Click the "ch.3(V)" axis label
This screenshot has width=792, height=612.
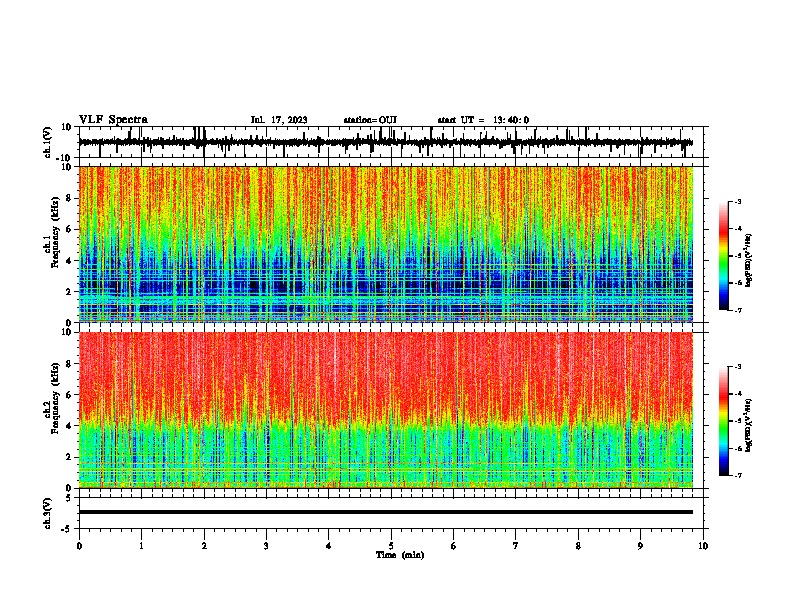(48, 513)
